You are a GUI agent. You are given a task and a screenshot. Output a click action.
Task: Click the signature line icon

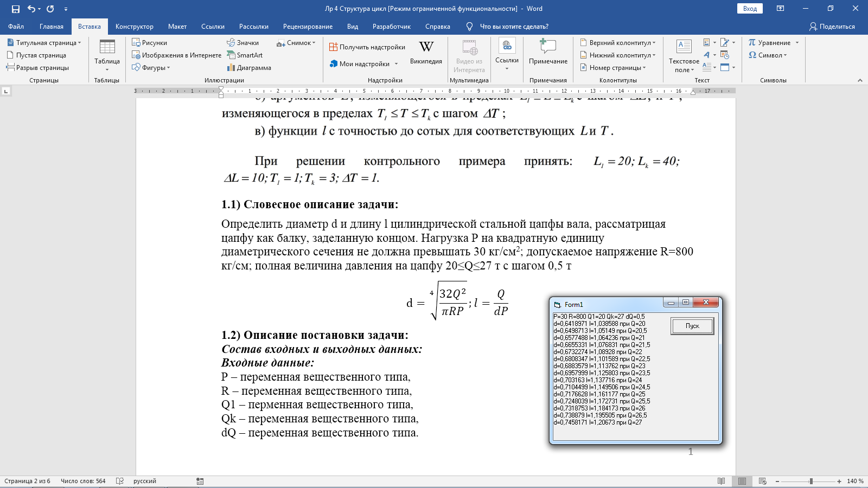point(727,42)
